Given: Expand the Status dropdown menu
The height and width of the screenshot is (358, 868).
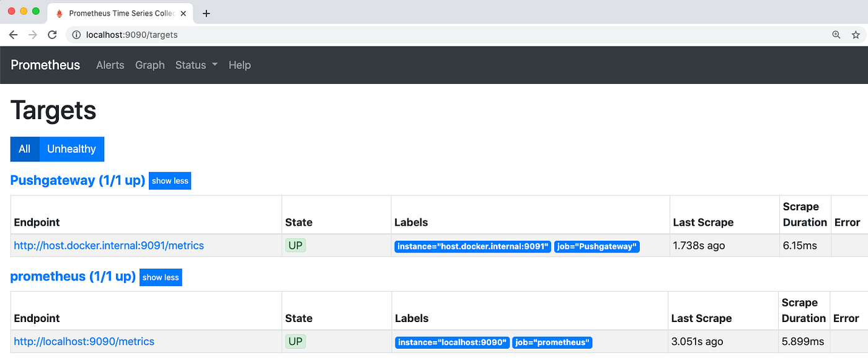Looking at the screenshot, I should pos(197,65).
